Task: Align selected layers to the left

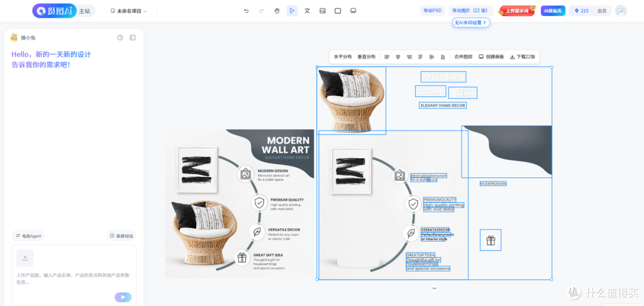Action: [386, 57]
